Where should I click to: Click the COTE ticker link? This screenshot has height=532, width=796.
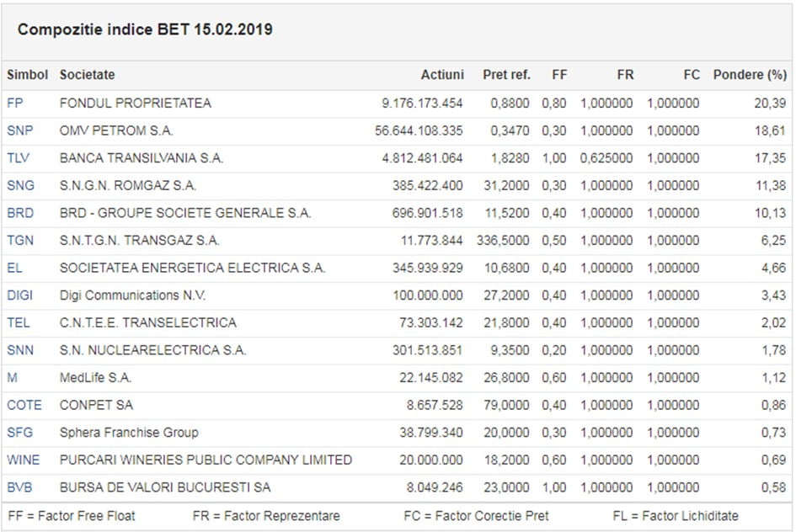[x=24, y=405]
